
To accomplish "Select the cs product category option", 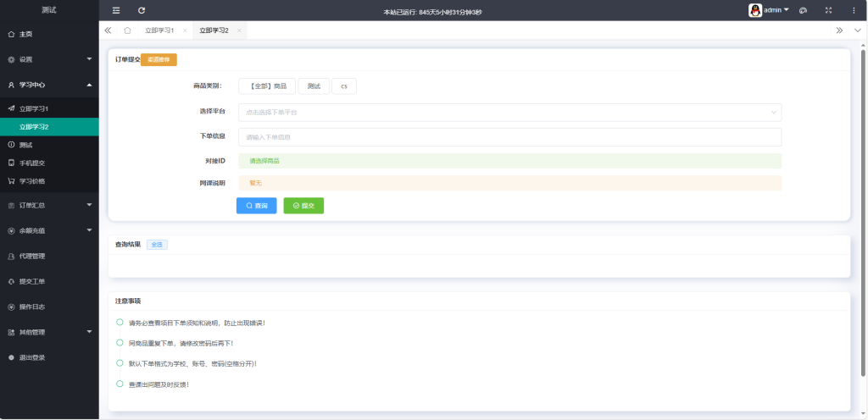I will click(x=344, y=86).
